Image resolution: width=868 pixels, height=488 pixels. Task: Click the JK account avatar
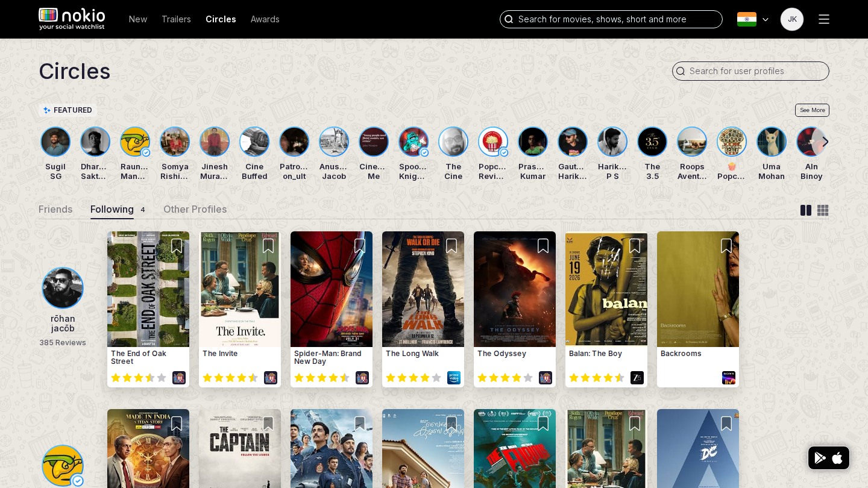pyautogui.click(x=792, y=19)
